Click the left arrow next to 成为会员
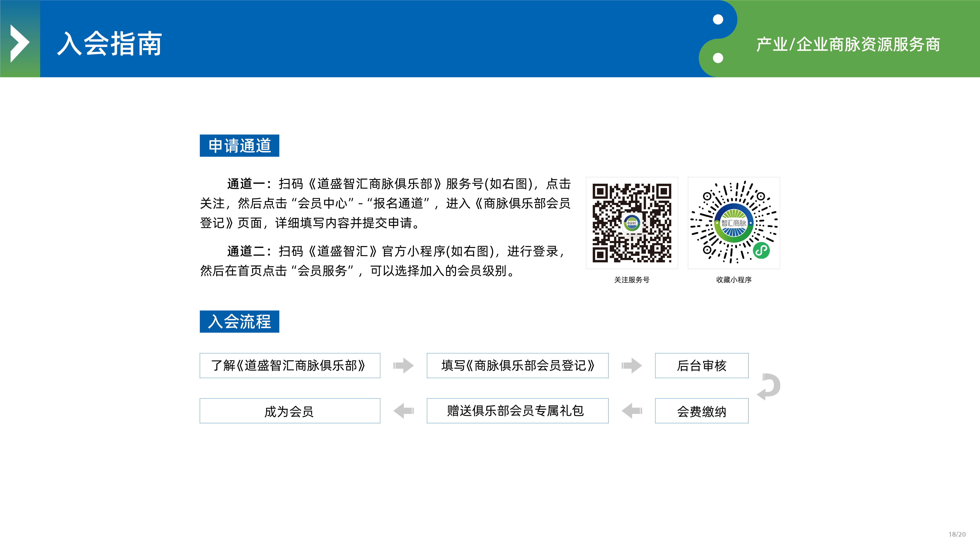This screenshot has height=551, width=980. (404, 411)
